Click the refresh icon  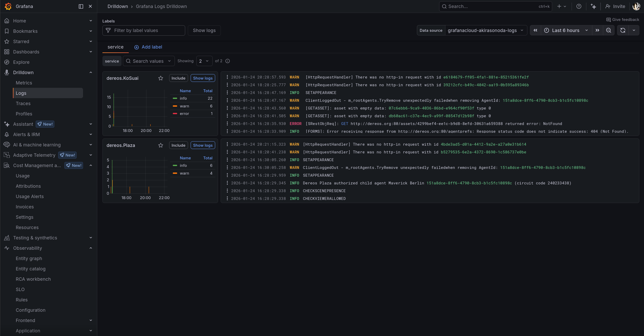pyautogui.click(x=623, y=30)
